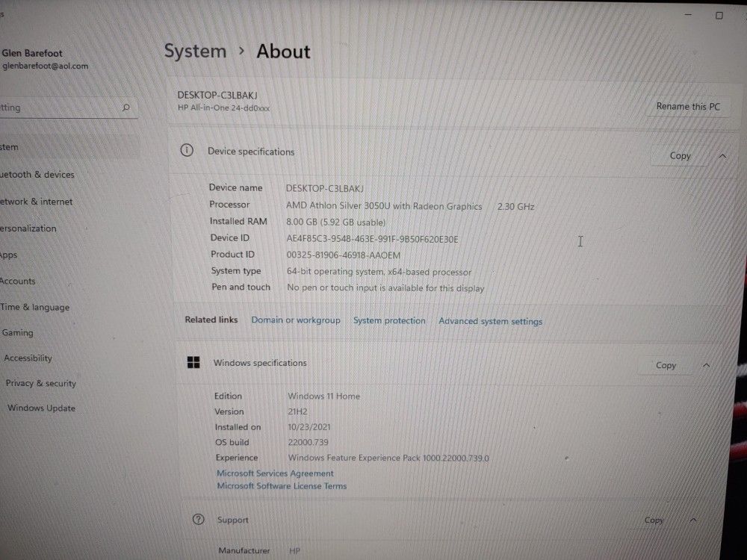Click the Processor value AMD Athlon Silver 3050U
This screenshot has height=560, width=747.
384,206
